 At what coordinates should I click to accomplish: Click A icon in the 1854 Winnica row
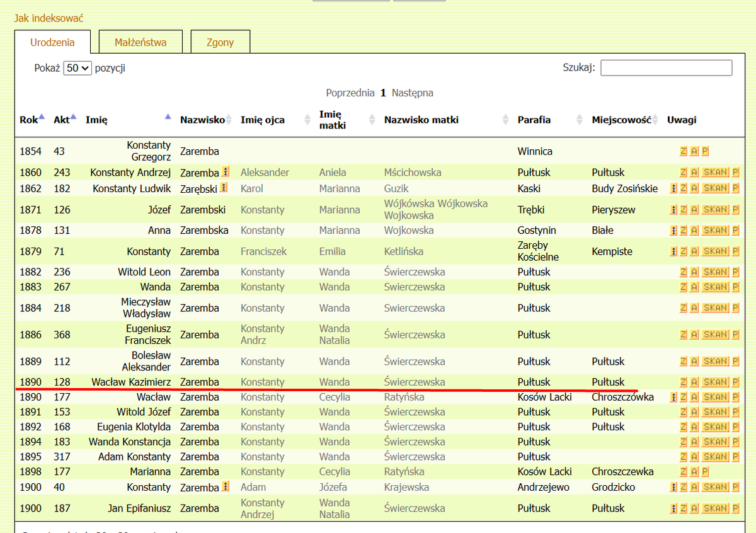click(x=694, y=151)
